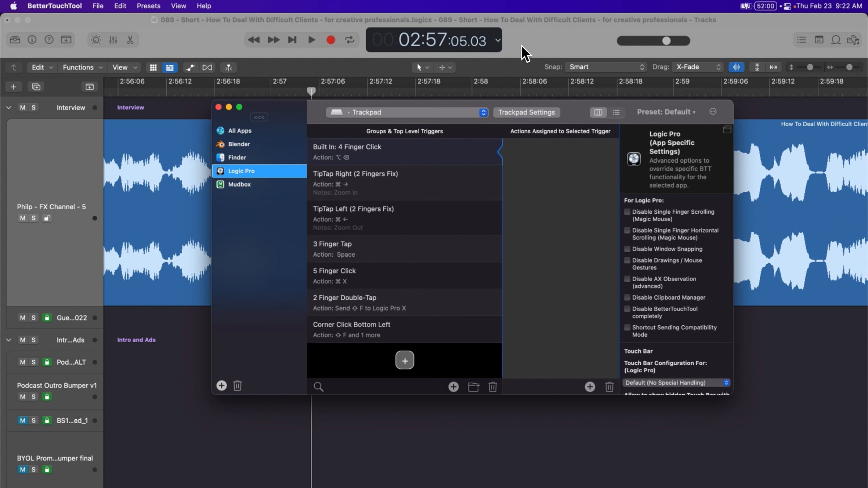Screen dimensions: 868x488
Task: Click the Flex view toggle icon
Action: (x=207, y=68)
